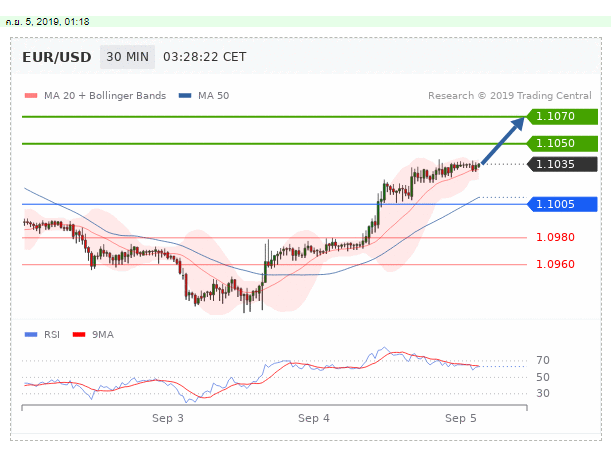Click the red 9MA legend swatch

point(79,334)
